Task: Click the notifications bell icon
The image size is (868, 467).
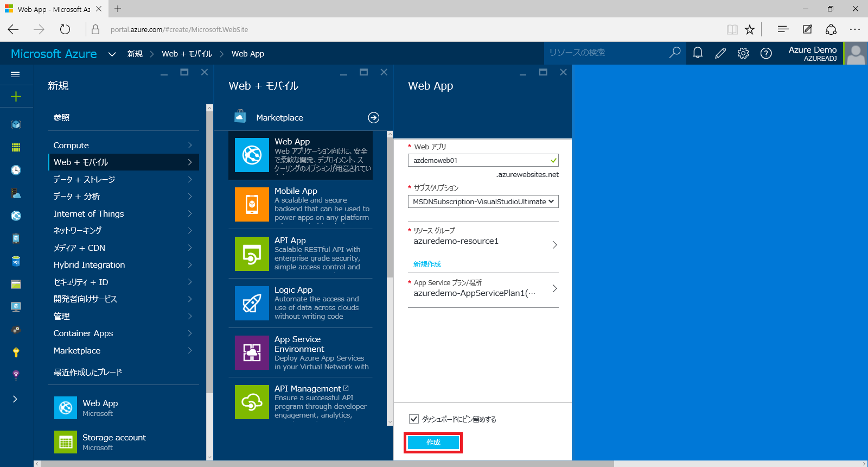Action: coord(698,53)
